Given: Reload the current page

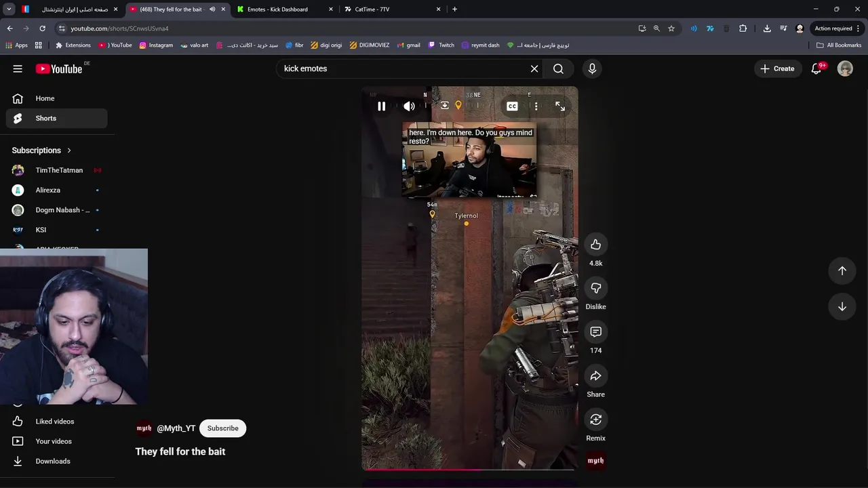Looking at the screenshot, I should click(x=42, y=28).
